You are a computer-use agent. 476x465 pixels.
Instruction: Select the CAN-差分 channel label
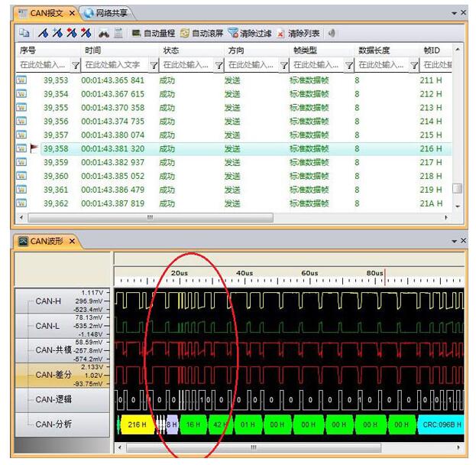click(53, 375)
